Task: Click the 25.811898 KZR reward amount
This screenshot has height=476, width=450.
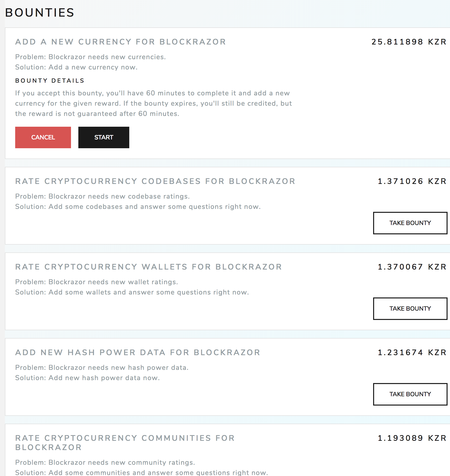Action: pos(409,42)
